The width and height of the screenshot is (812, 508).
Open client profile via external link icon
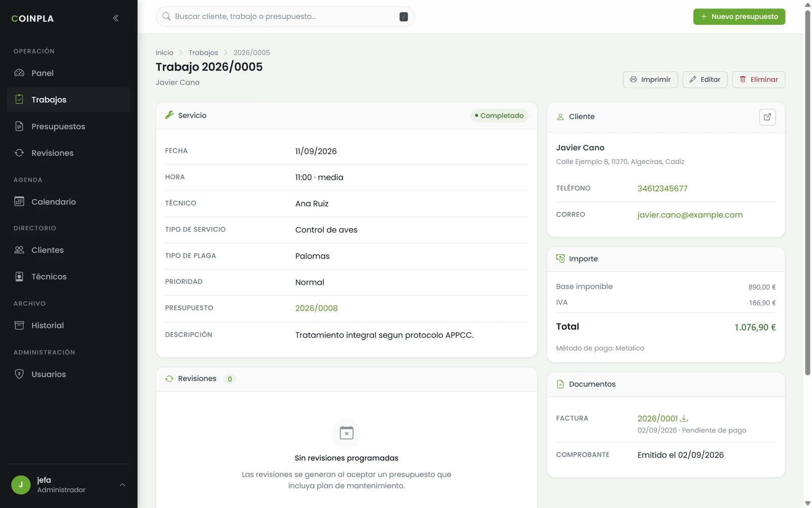(767, 117)
